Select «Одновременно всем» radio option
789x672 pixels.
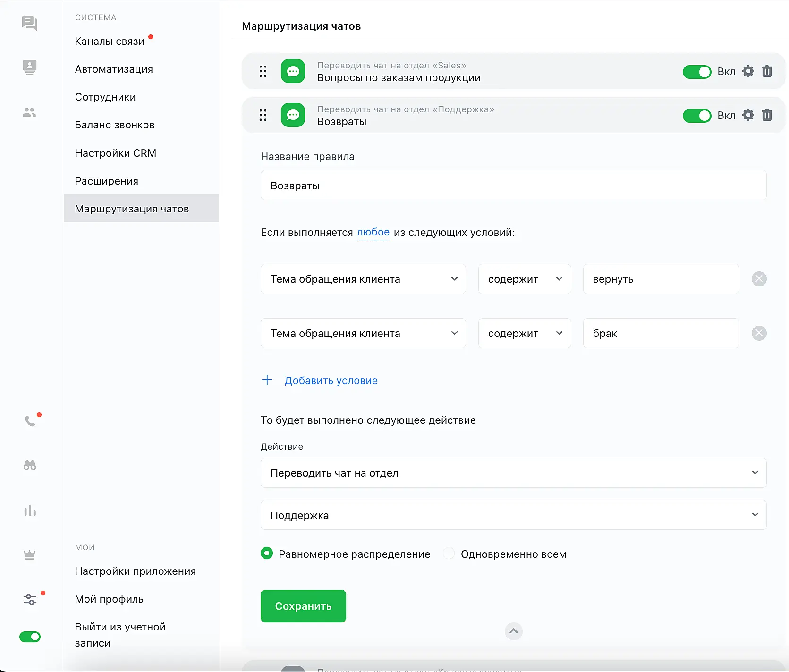pyautogui.click(x=449, y=554)
